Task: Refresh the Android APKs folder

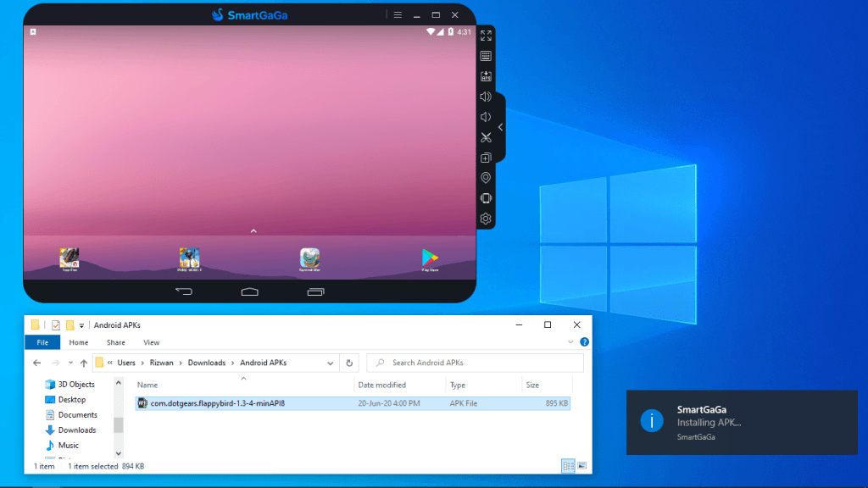Action: tap(349, 363)
